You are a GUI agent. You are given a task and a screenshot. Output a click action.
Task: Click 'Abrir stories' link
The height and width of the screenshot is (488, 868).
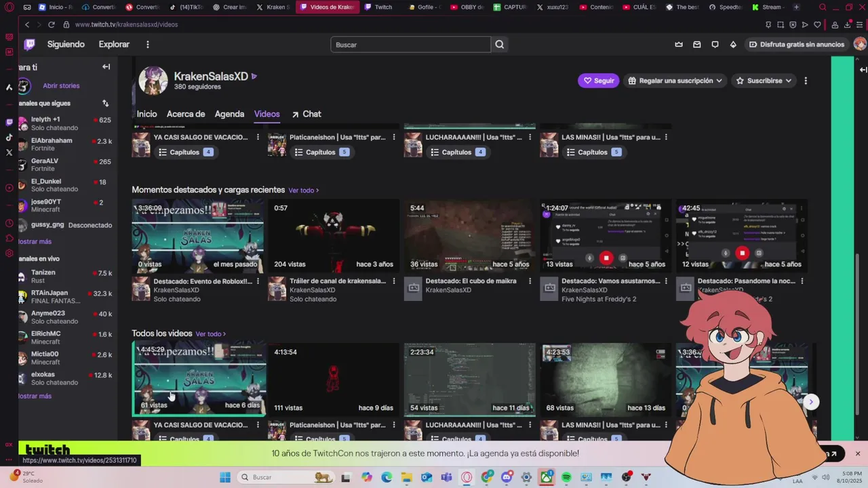click(x=61, y=86)
